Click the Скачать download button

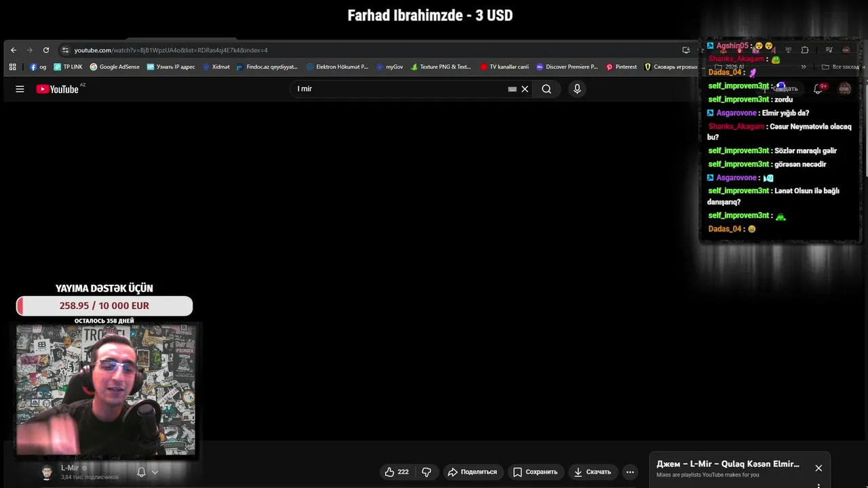coord(593,472)
